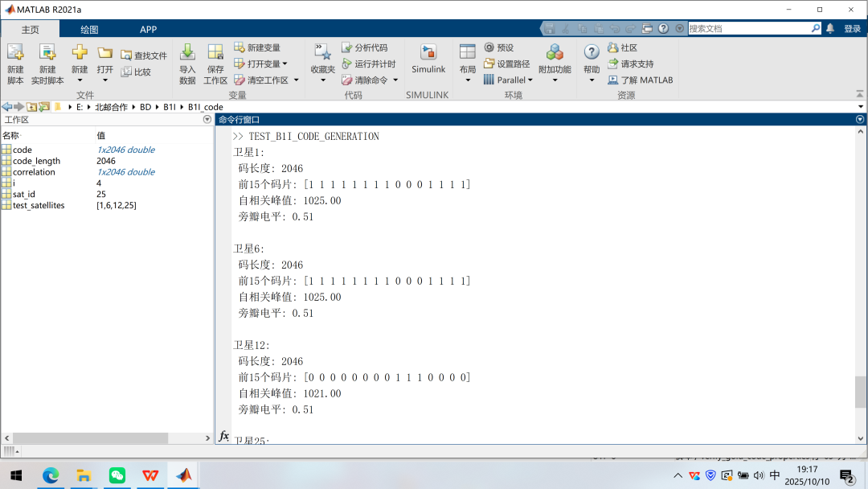Click Clear Workspace (清空工作区)

click(261, 80)
